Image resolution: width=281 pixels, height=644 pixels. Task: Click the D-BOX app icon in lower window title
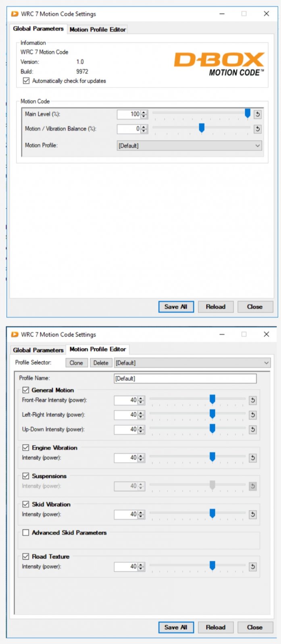pyautogui.click(x=15, y=334)
